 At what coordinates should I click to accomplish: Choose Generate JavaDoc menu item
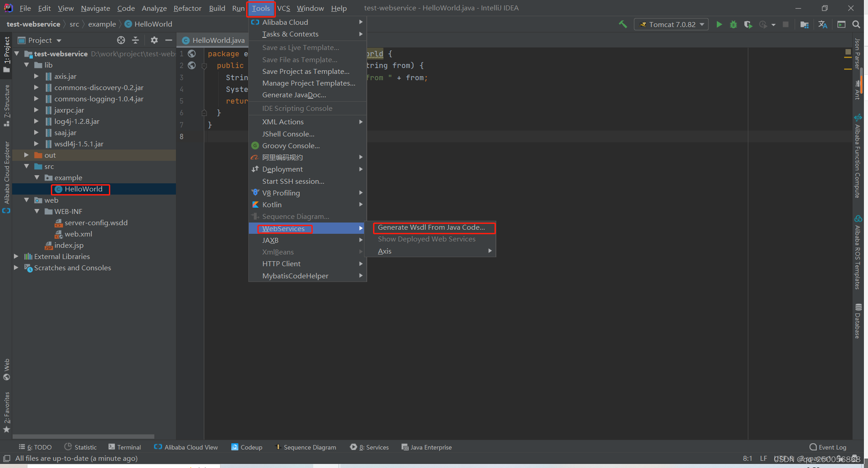[x=308, y=95]
